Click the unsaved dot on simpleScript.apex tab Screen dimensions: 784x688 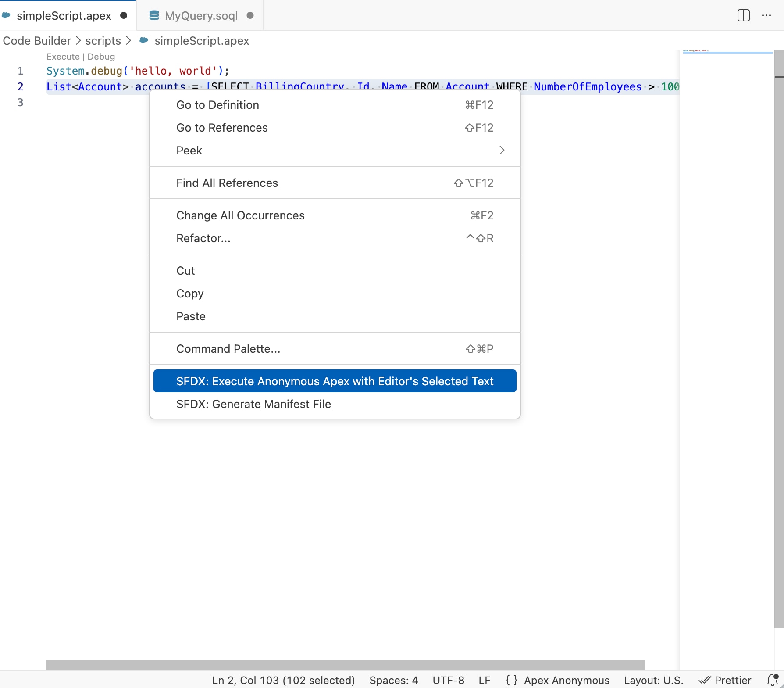(x=124, y=15)
